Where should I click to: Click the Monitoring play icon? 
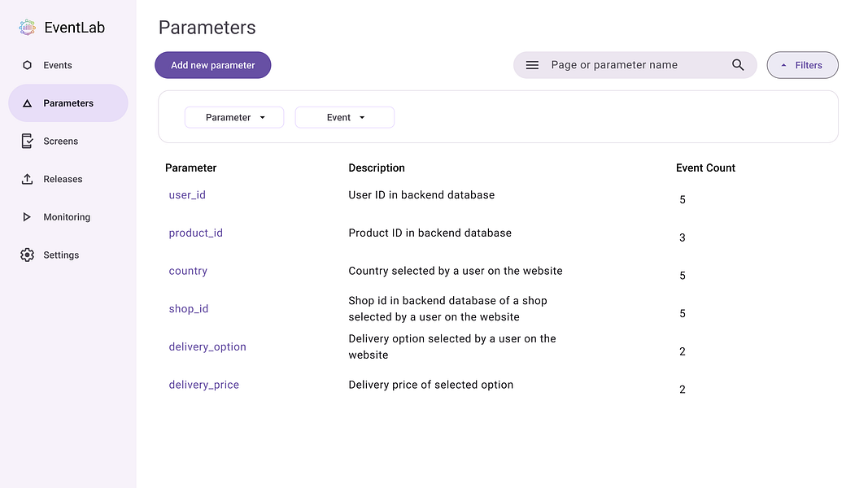[x=27, y=217]
